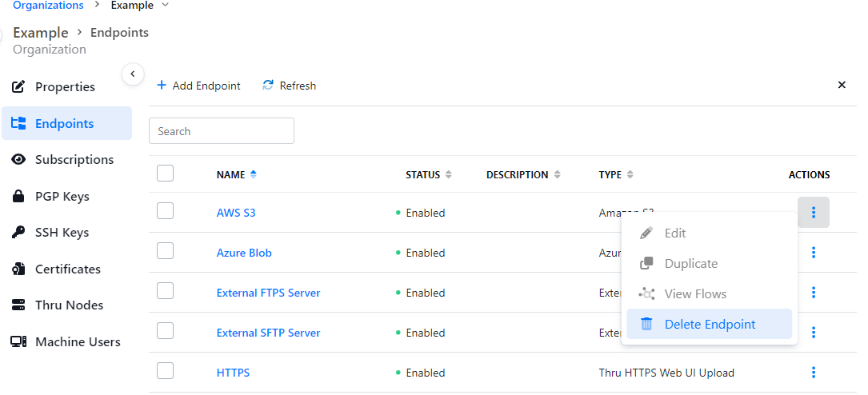Screen dimensions: 868x395
Task: Open the Azure Blob endpoint link
Action: pos(244,253)
